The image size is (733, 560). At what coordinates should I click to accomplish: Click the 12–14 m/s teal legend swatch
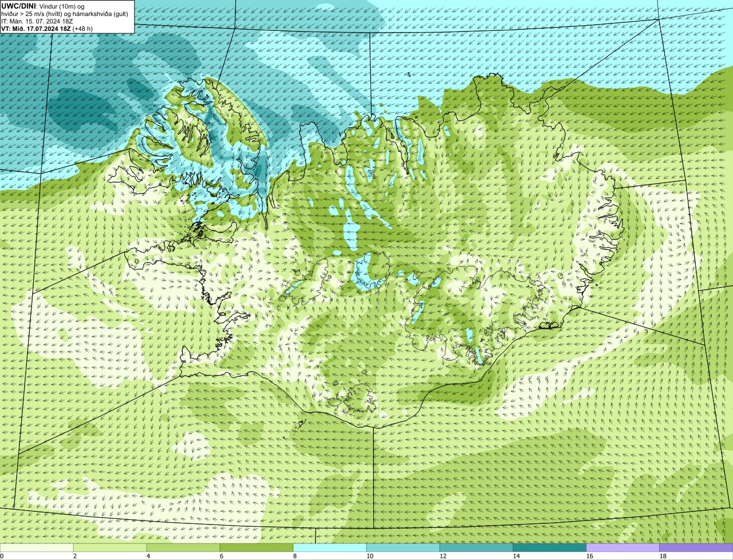[x=476, y=548]
